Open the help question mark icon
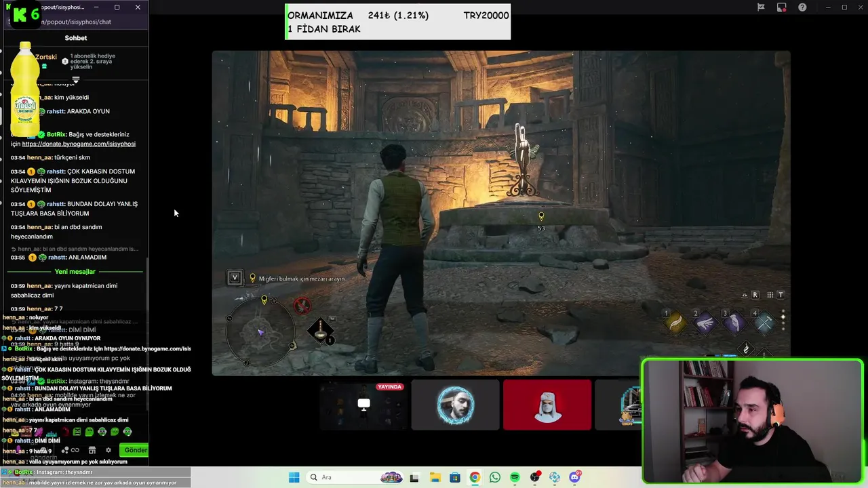Viewport: 868px width, 488px height. tap(803, 7)
